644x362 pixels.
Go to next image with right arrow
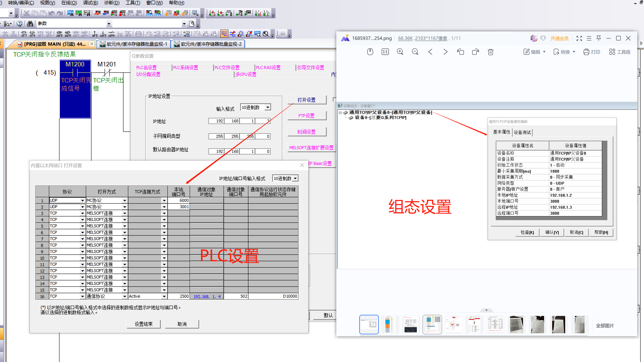(x=445, y=52)
